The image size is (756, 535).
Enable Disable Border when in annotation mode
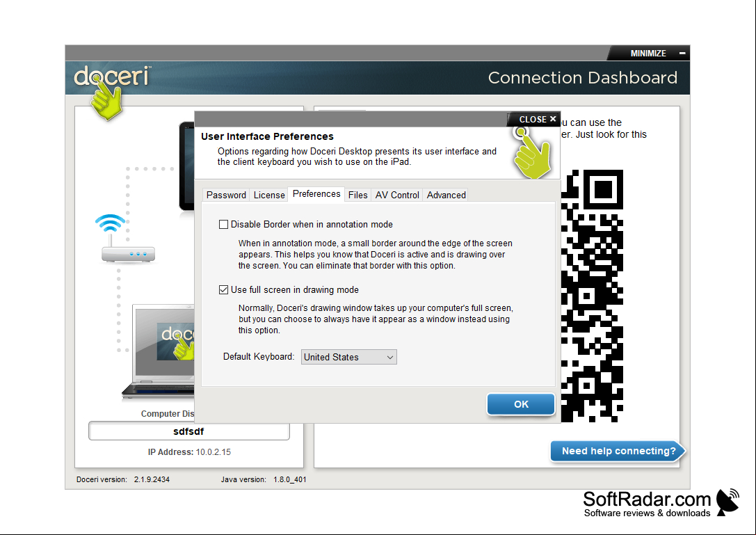click(x=223, y=224)
